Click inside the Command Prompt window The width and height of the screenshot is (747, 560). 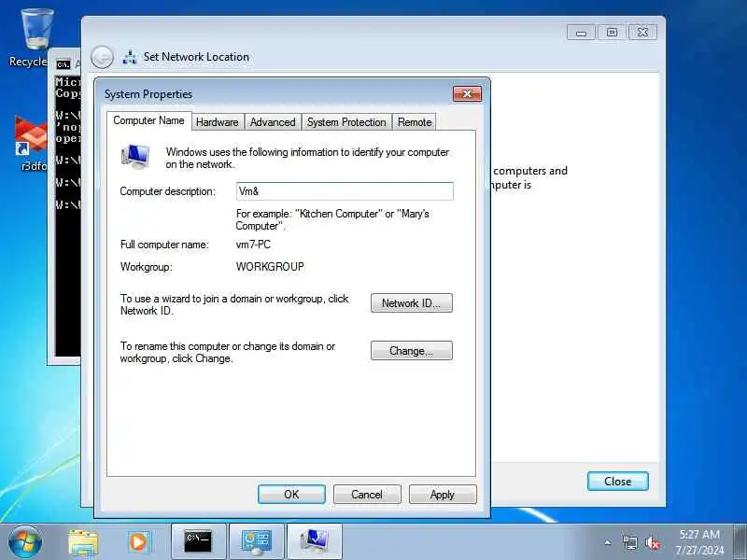click(x=67, y=215)
